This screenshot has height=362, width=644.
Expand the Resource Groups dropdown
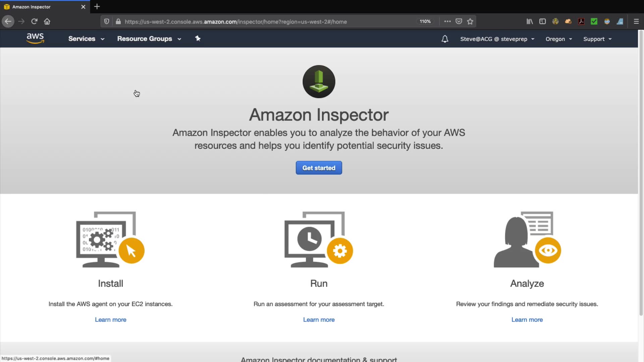point(149,39)
